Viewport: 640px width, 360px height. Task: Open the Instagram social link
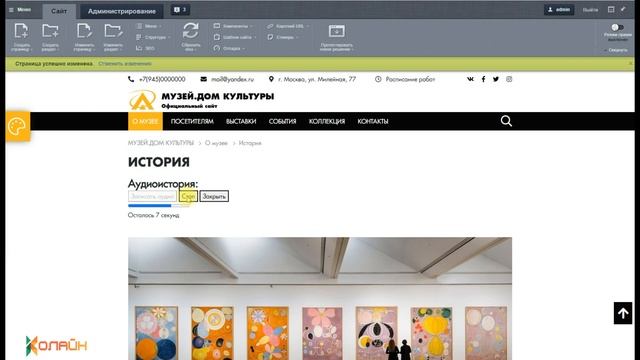[509, 79]
